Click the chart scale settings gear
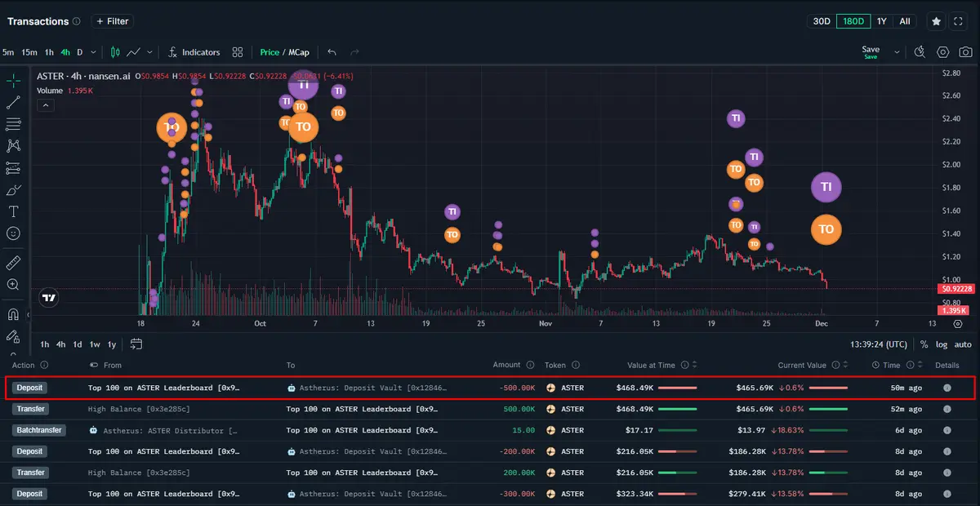Screen dimensions: 980x506 958,324
